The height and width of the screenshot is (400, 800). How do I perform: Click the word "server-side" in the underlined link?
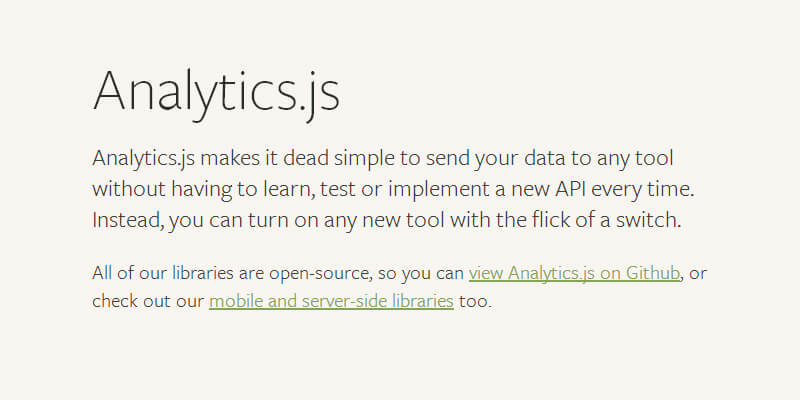[x=342, y=300]
